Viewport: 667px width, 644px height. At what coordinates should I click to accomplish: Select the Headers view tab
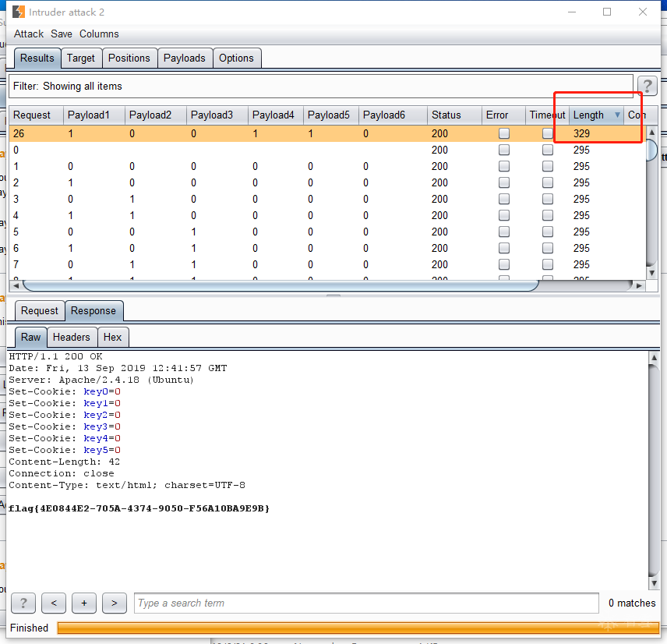click(72, 337)
